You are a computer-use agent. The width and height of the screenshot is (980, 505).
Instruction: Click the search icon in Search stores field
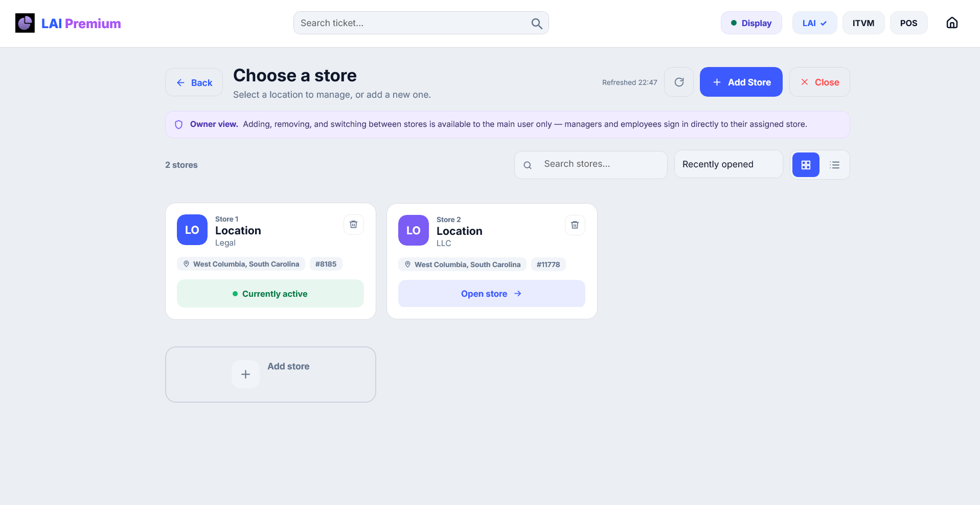click(x=528, y=165)
